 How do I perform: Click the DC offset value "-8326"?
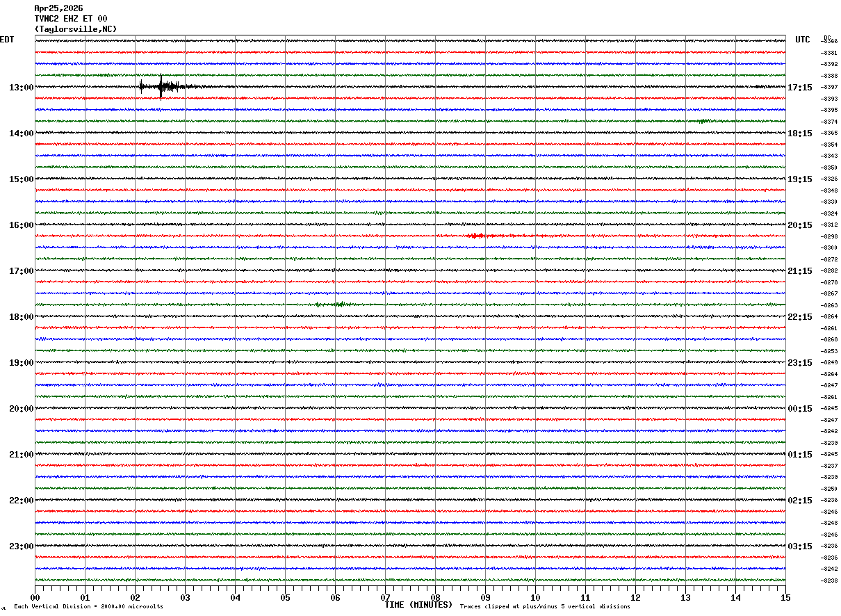[x=830, y=179]
